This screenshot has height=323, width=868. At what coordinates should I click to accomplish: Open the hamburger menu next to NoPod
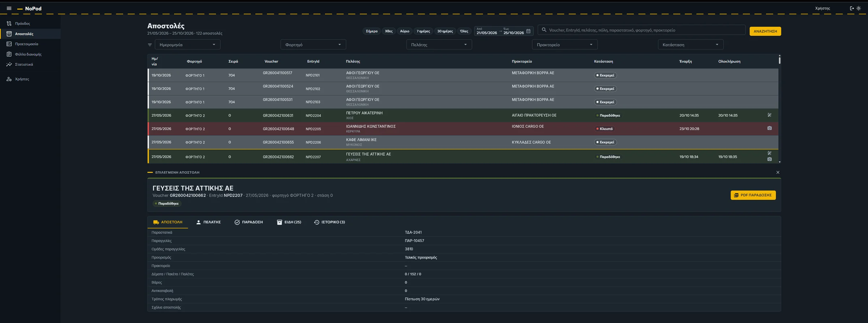pyautogui.click(x=9, y=8)
